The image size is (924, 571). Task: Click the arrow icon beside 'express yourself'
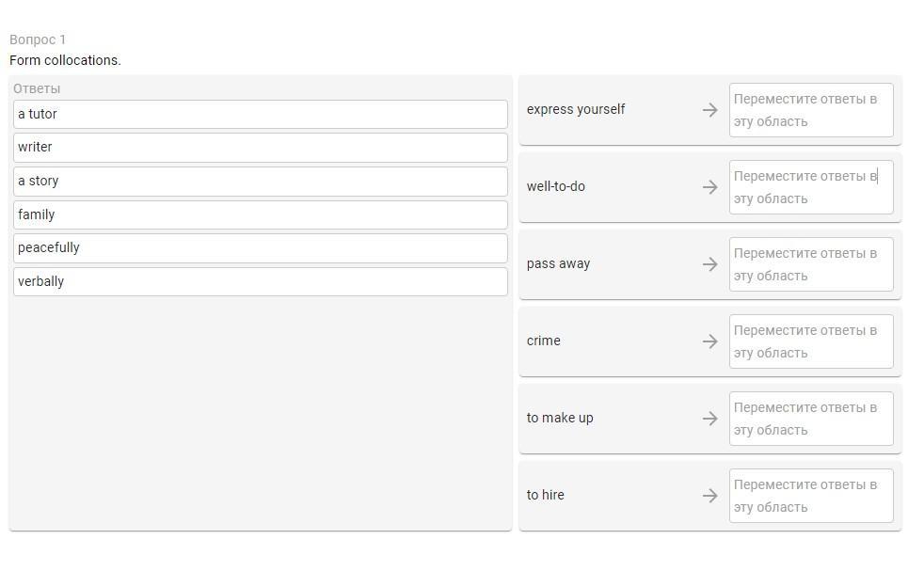(x=710, y=110)
